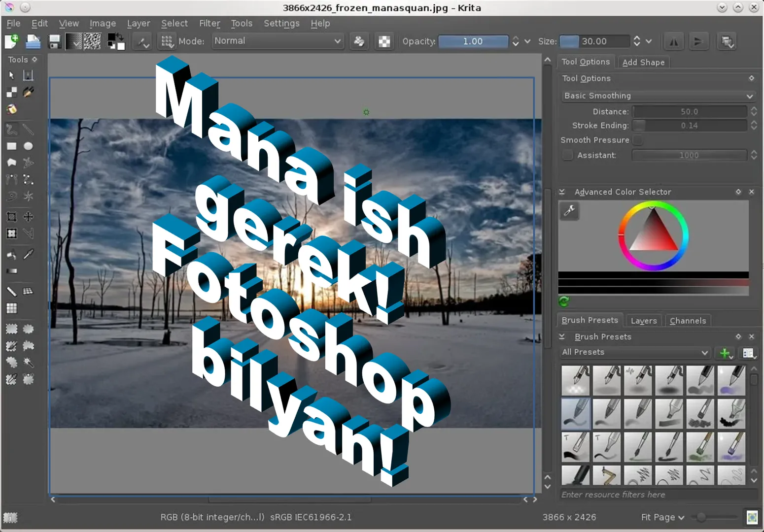Collapse the Brush Presets docker
This screenshot has width=764, height=532.
[561, 337]
